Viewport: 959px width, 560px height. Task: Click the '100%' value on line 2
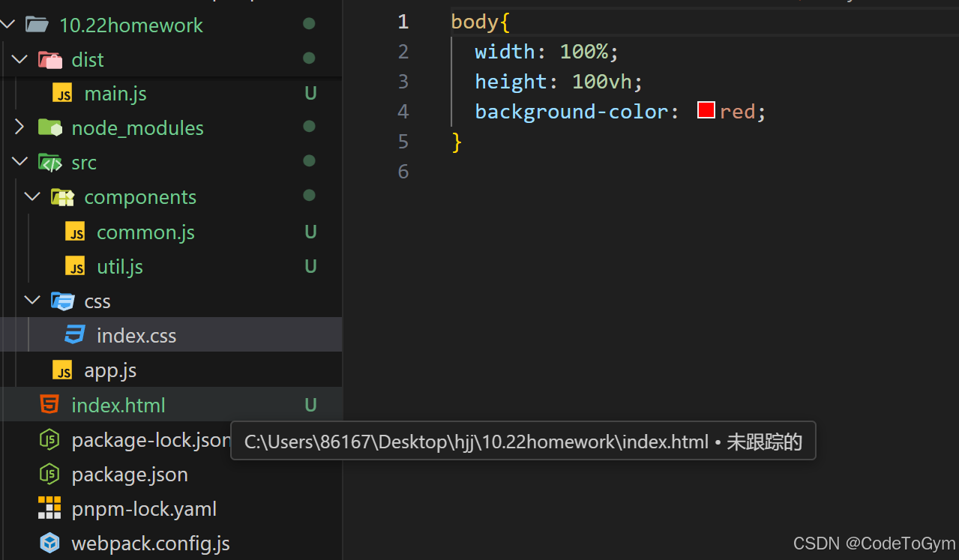584,52
